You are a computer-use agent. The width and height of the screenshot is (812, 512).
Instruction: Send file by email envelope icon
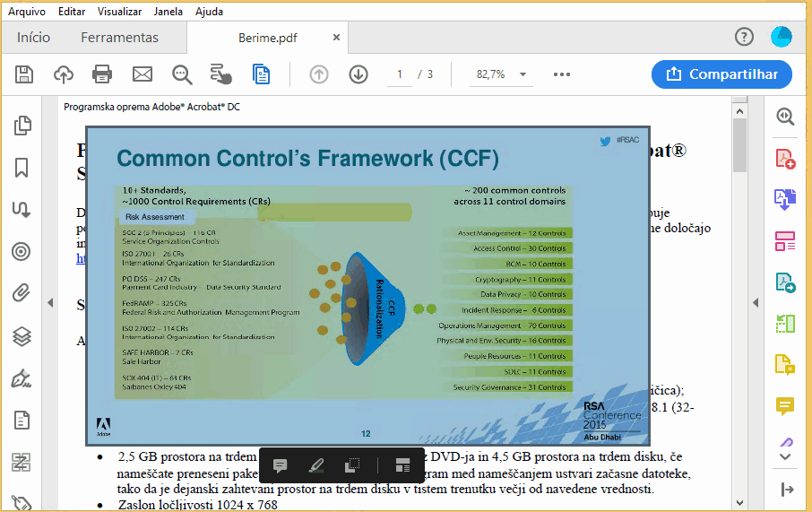click(x=143, y=74)
